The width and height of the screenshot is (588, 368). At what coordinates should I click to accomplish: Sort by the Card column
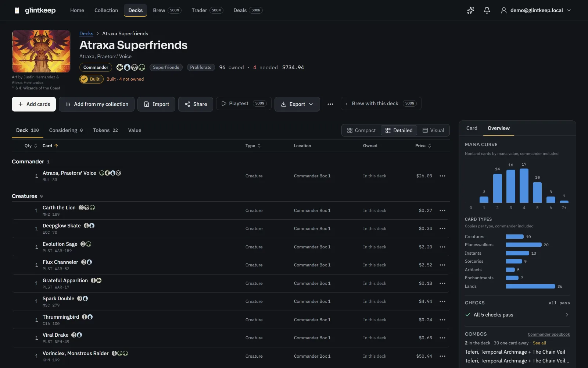50,146
